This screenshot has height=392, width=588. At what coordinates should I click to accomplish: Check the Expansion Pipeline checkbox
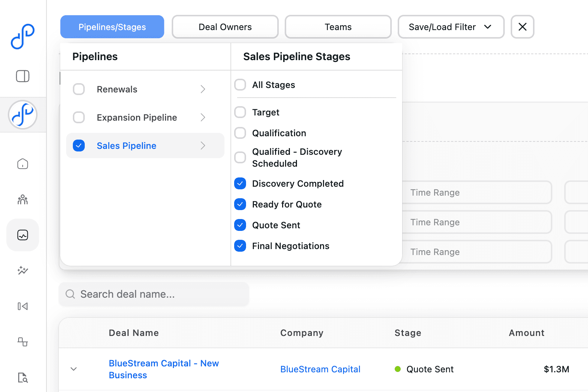[x=79, y=117]
